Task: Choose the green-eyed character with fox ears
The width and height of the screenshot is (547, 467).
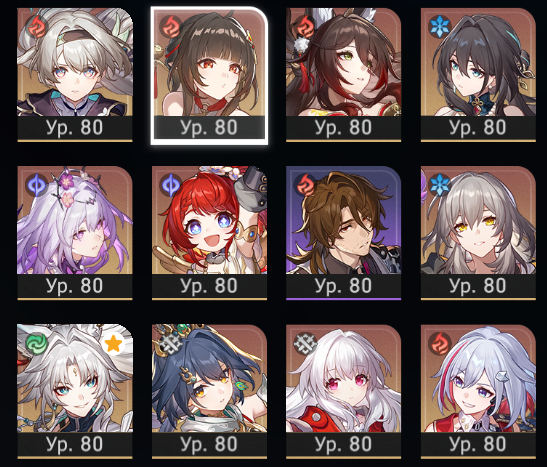Action: [343, 75]
